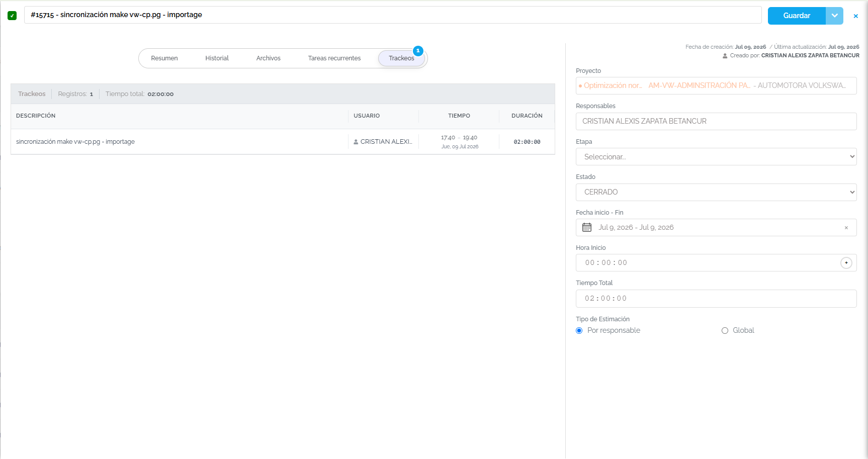The width and height of the screenshot is (868, 459).
Task: Open the calendar icon in date range
Action: pyautogui.click(x=587, y=227)
